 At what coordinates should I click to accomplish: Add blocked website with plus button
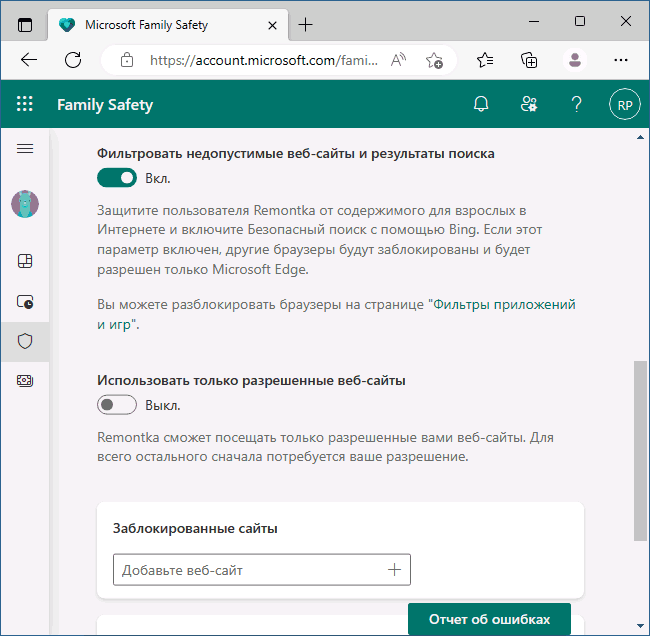pos(394,570)
